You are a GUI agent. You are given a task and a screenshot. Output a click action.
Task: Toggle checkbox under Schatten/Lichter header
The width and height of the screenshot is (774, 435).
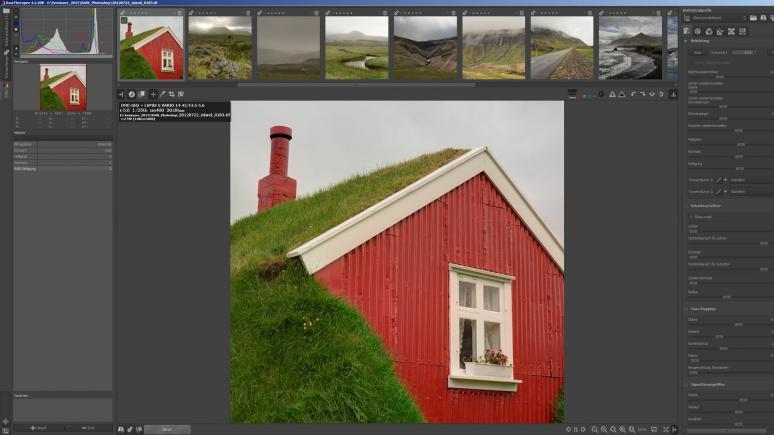tap(691, 217)
